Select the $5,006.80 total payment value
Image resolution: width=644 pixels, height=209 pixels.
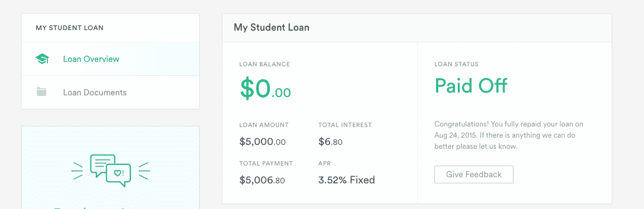[262, 180]
